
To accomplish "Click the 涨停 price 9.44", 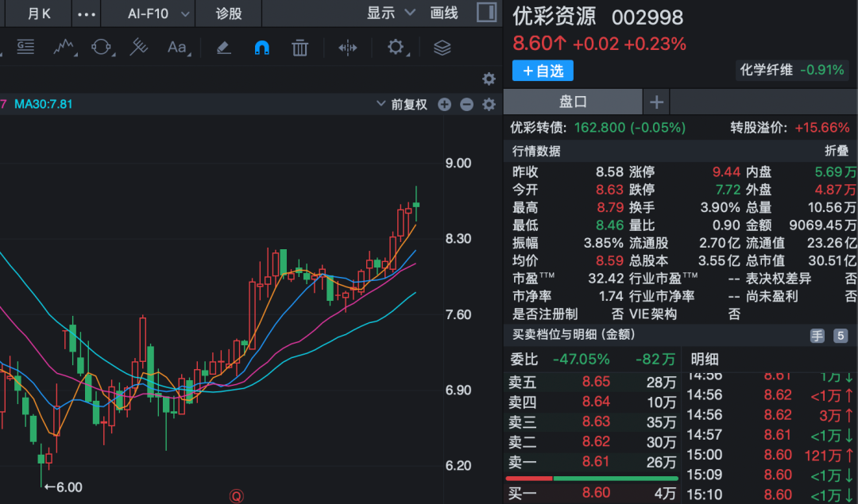I will point(726,172).
